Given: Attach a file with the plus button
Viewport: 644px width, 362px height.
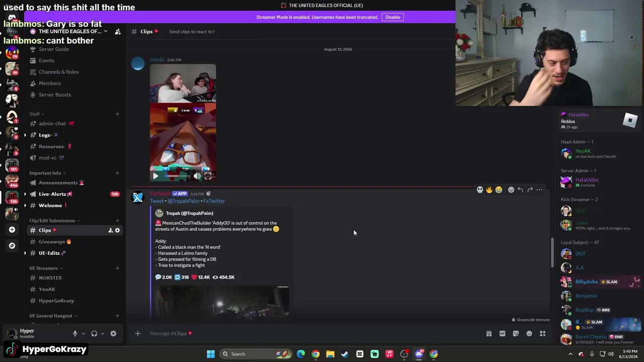Looking at the screenshot, I should (x=138, y=333).
